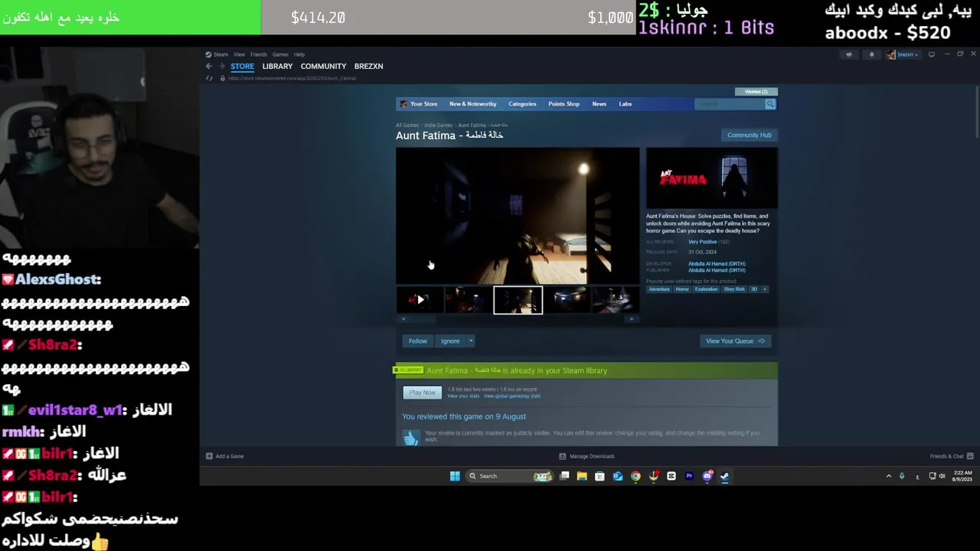Click the Play Now button
This screenshot has height=551, width=980.
[423, 393]
